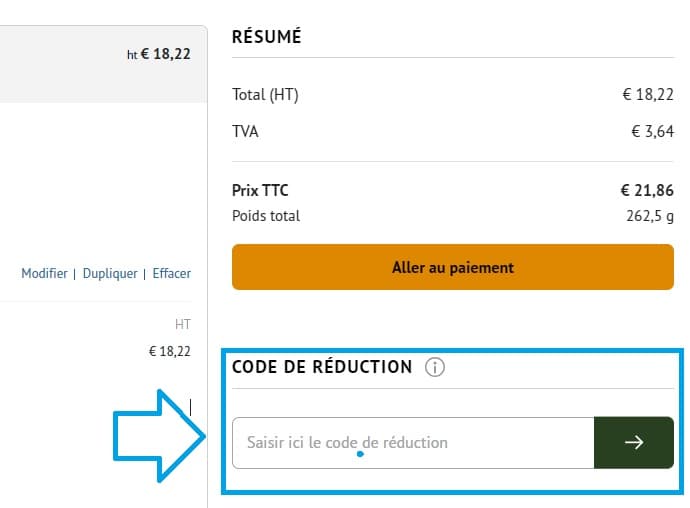Click the 'ht € 18,22' price in the grey header

tap(158, 55)
